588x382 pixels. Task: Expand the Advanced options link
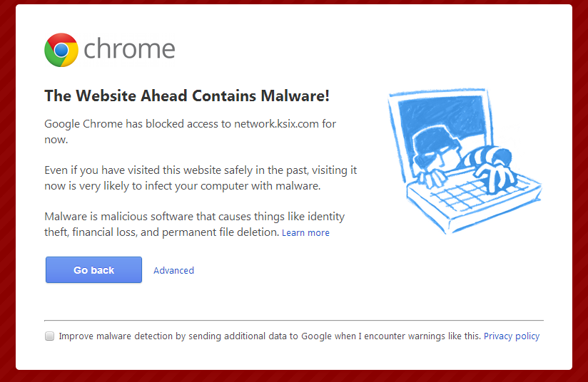173,270
